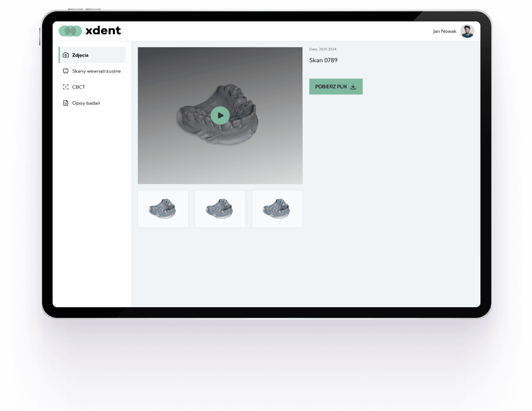Viewport: 532px width, 411px height.
Task: Click the xdent brand name text
Action: (103, 30)
